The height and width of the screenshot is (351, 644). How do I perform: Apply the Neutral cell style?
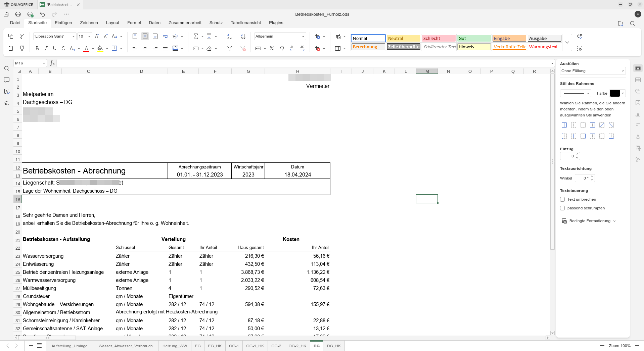tap(403, 38)
